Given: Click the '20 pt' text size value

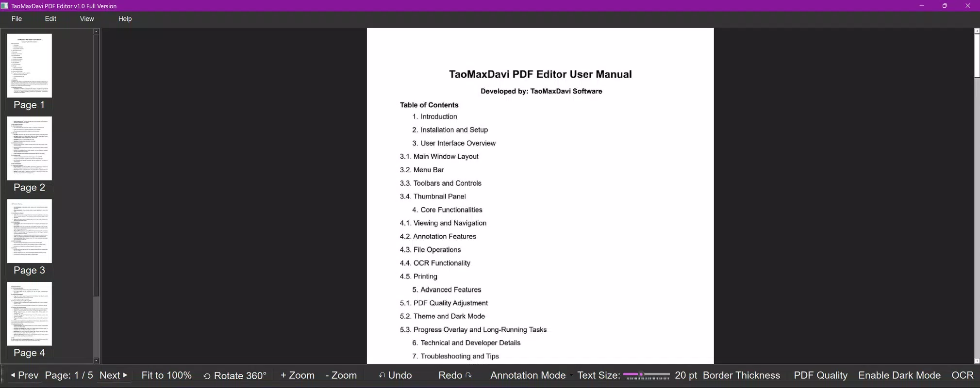Looking at the screenshot, I should tap(686, 375).
